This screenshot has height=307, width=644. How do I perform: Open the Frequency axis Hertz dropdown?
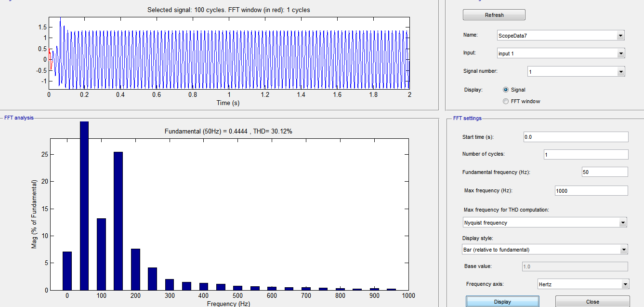click(583, 284)
